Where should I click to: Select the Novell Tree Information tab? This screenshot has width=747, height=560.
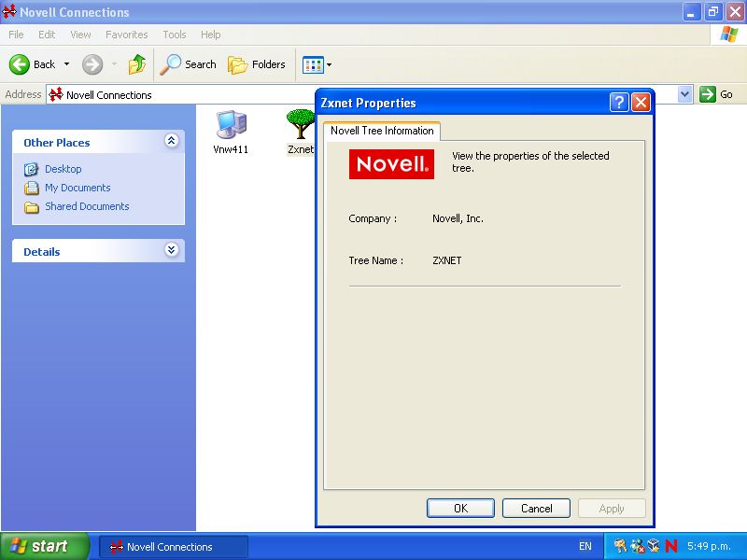pyautogui.click(x=382, y=131)
